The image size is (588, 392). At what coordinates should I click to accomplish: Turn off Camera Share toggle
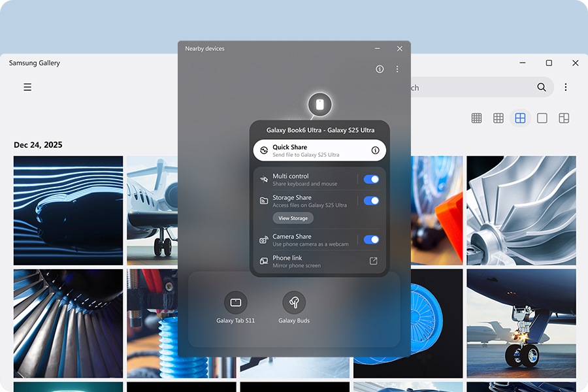(x=371, y=240)
